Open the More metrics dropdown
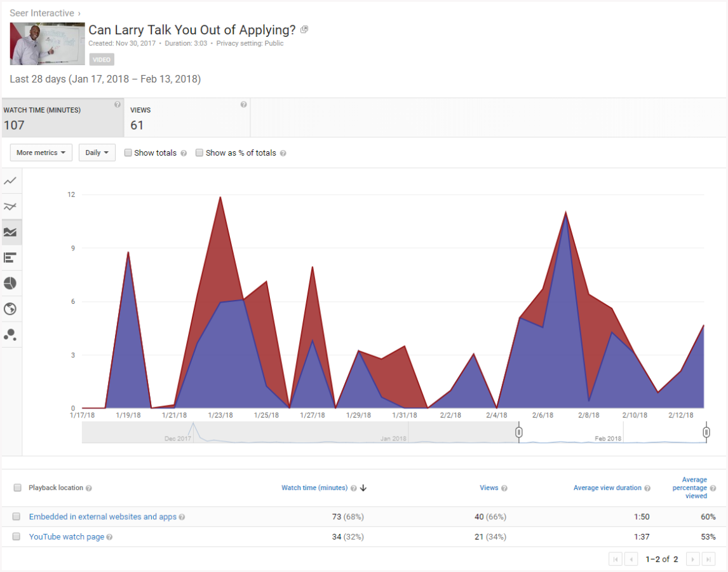 coord(41,153)
